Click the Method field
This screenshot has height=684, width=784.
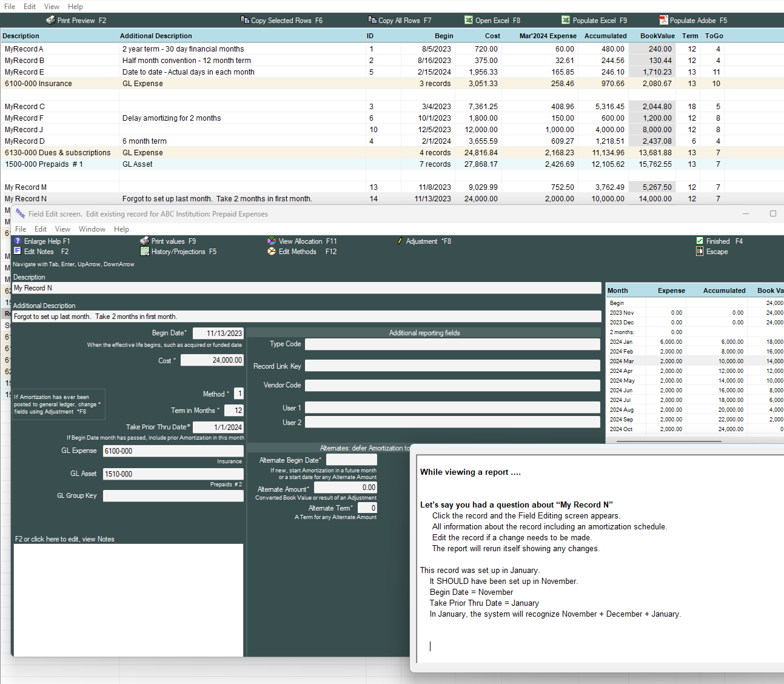[239, 394]
